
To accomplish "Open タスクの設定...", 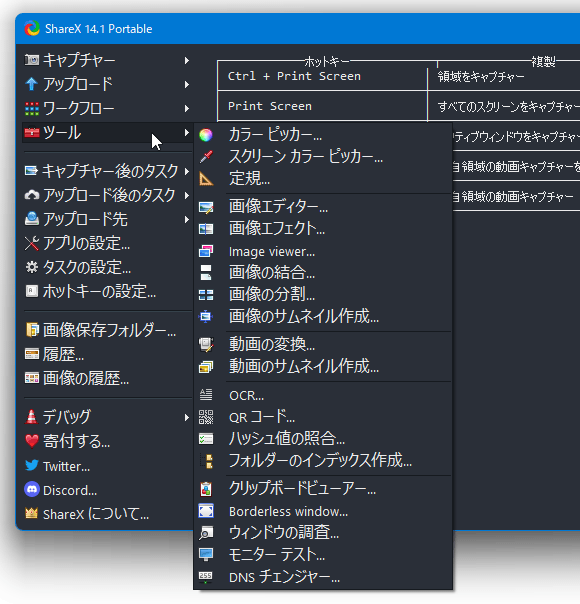I will point(107,267).
